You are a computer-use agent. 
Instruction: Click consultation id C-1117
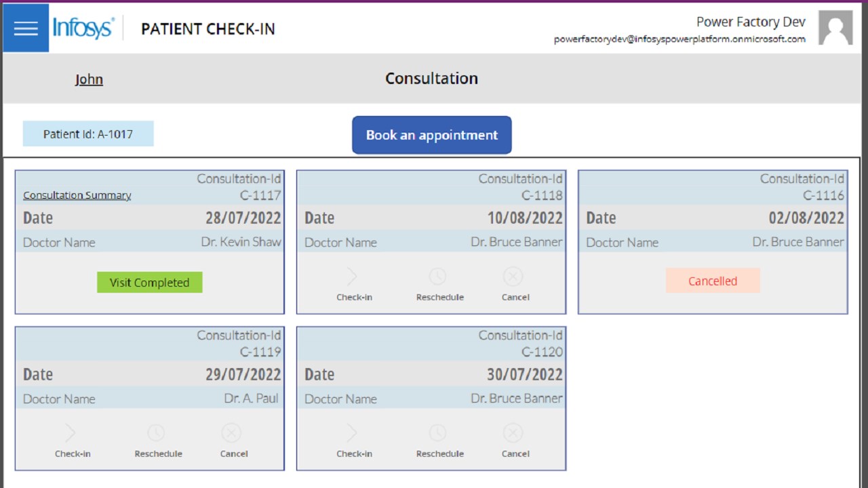point(260,195)
